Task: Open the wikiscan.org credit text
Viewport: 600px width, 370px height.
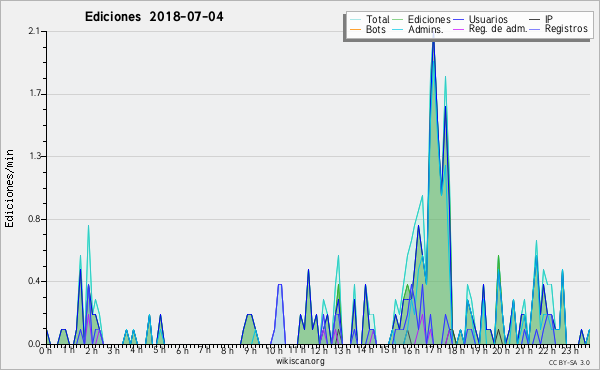Action: point(300,361)
